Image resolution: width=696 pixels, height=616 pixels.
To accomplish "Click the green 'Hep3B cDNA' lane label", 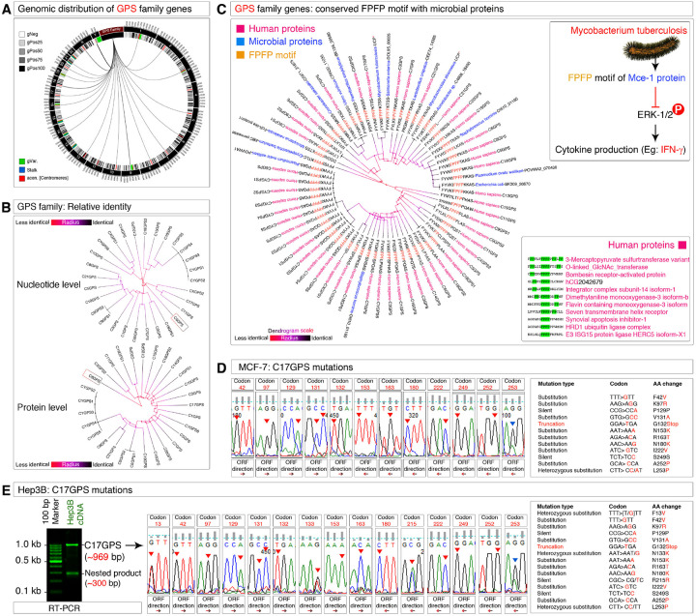I will (x=74, y=514).
